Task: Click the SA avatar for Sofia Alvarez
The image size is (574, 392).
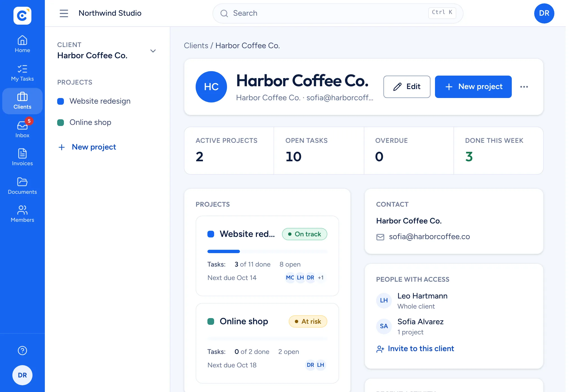Action: coord(384,326)
